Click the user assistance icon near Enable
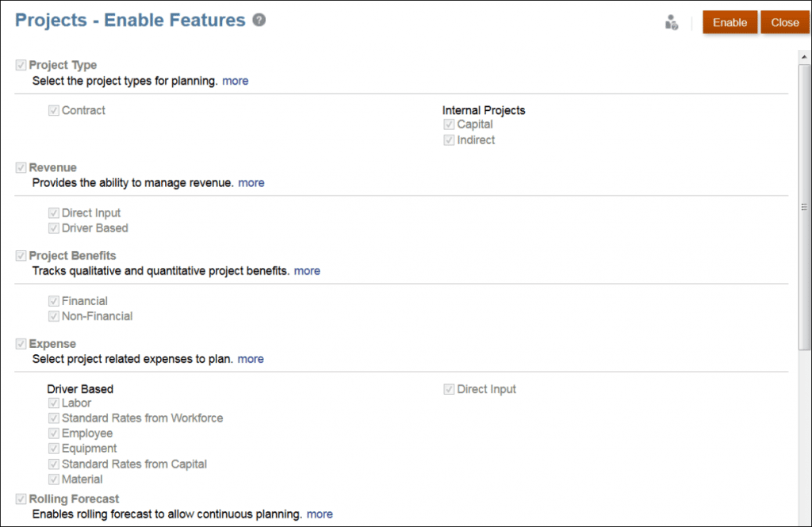Screen dimensions: 812x527 [x=671, y=22]
